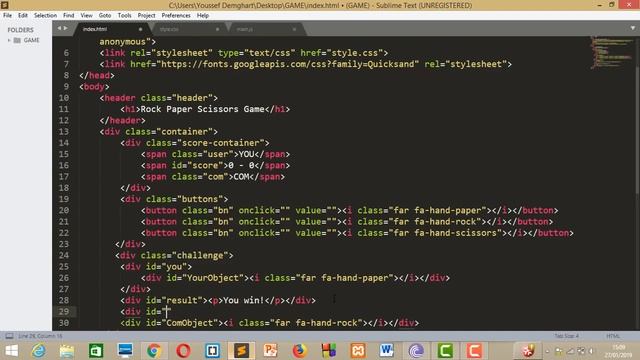
Task: Launch Internet Explorer from taskbar
Action: [x=39, y=351]
